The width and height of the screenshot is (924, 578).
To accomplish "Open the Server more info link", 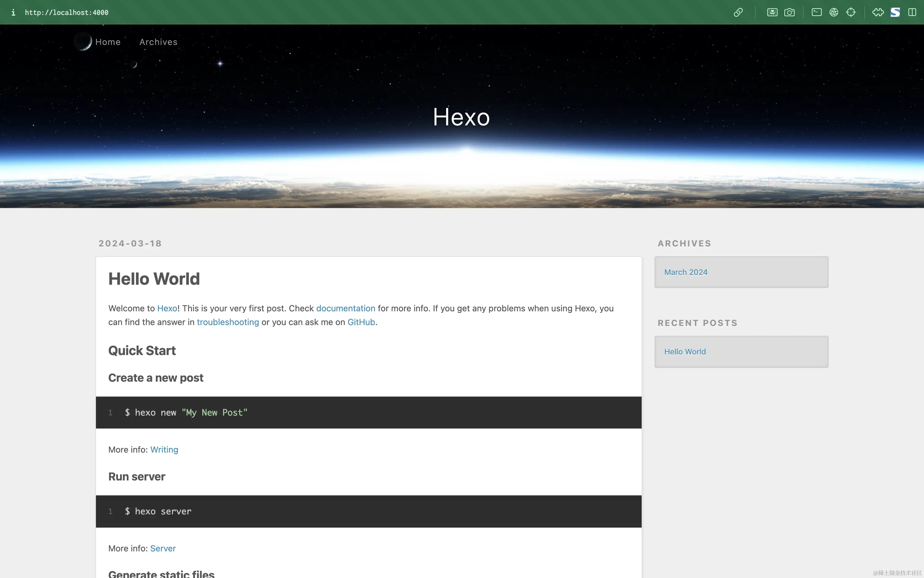I will pyautogui.click(x=163, y=548).
